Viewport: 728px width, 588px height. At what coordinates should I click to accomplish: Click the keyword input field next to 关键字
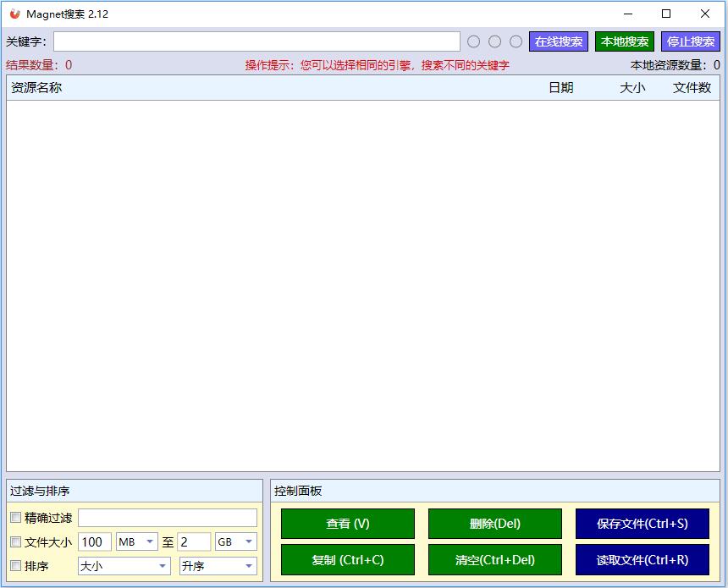tap(254, 41)
